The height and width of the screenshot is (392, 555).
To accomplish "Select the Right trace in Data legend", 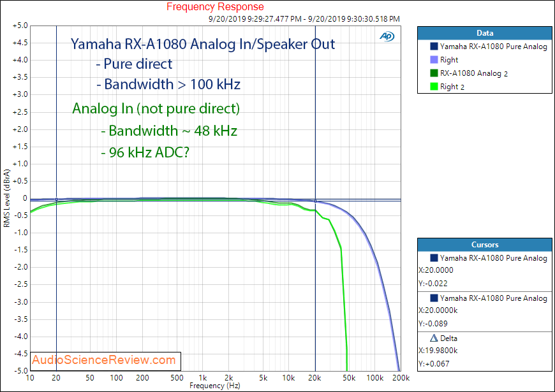I will coord(449,60).
